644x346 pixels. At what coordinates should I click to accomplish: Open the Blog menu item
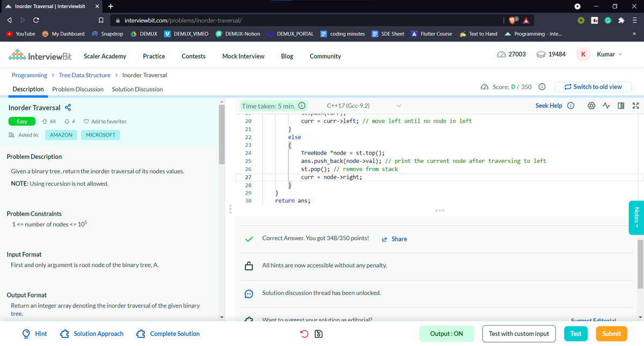point(287,56)
